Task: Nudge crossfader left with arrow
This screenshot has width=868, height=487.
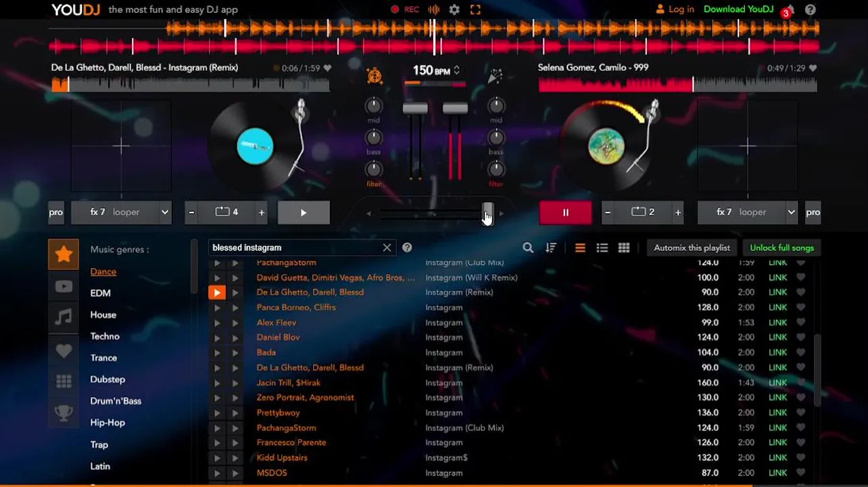Action: coord(368,214)
